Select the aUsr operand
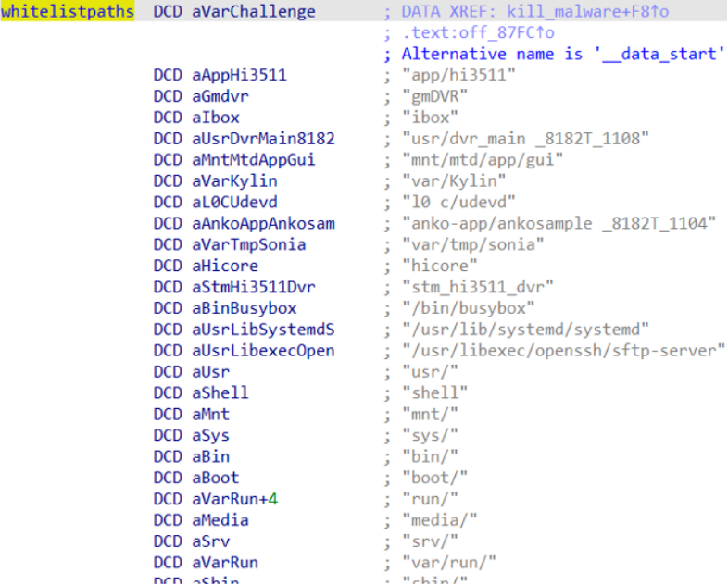Viewport: 728px width, 585px height. (211, 372)
